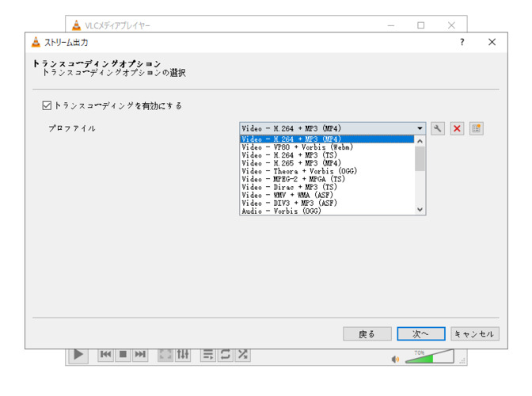Viewport: 532px width, 396px height.
Task: Collapse the profile combo box arrow
Action: tap(420, 128)
